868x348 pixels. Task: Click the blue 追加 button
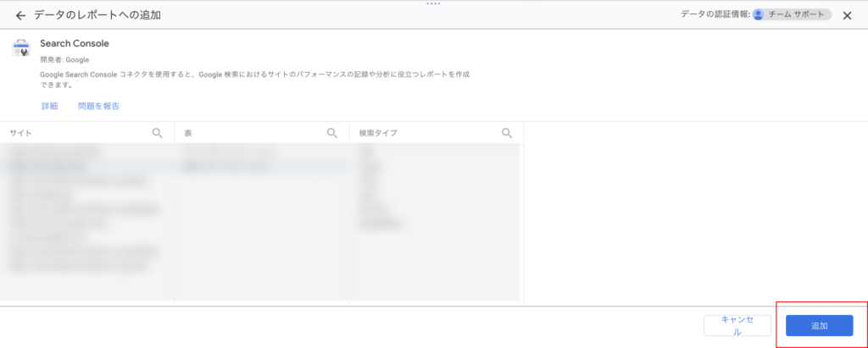coord(820,326)
